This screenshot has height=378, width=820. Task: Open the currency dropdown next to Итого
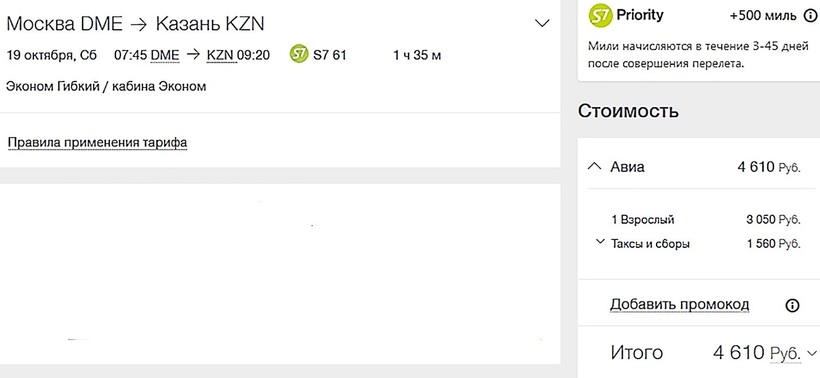812,353
